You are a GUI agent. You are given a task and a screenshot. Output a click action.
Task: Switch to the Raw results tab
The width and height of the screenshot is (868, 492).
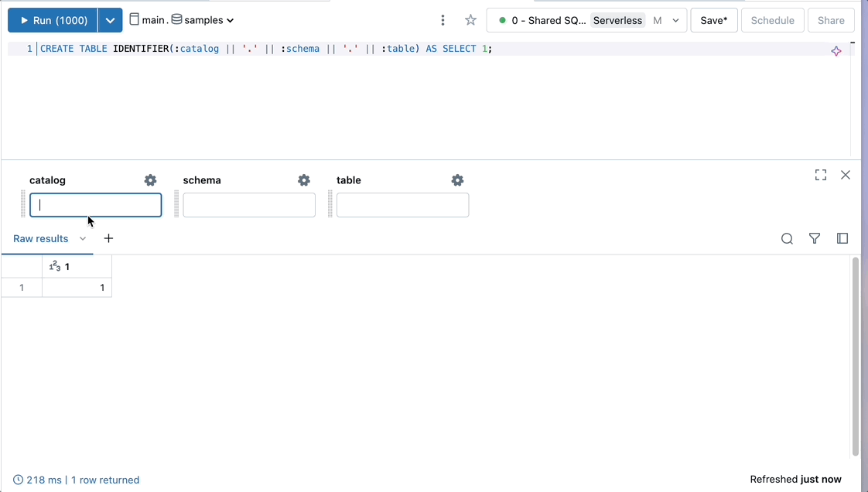coord(40,238)
